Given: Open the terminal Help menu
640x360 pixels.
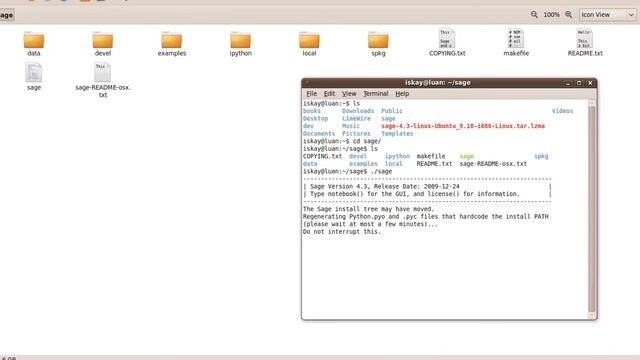Looking at the screenshot, I should tap(402, 93).
